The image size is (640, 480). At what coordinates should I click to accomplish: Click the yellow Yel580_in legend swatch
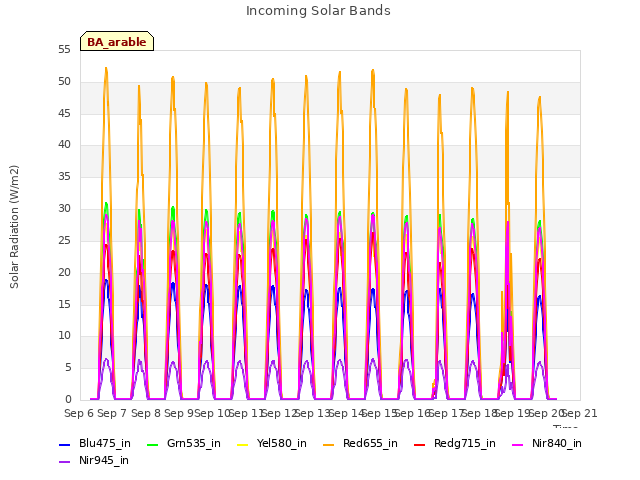[242, 444]
